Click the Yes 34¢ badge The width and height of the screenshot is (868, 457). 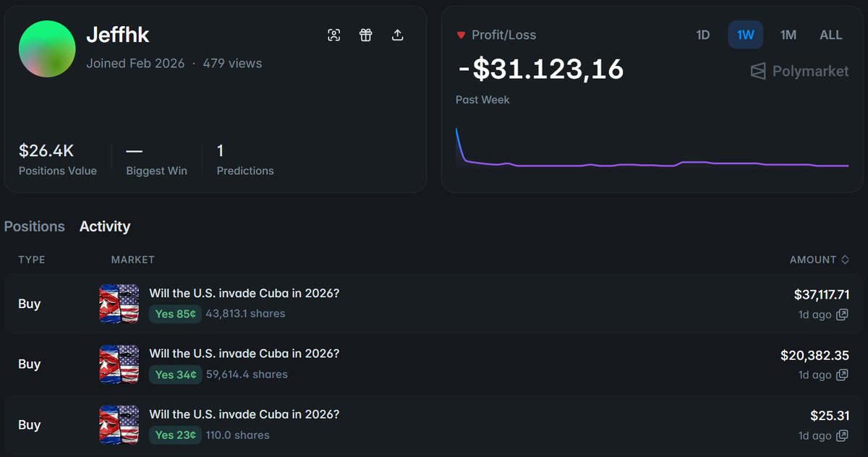[175, 375]
